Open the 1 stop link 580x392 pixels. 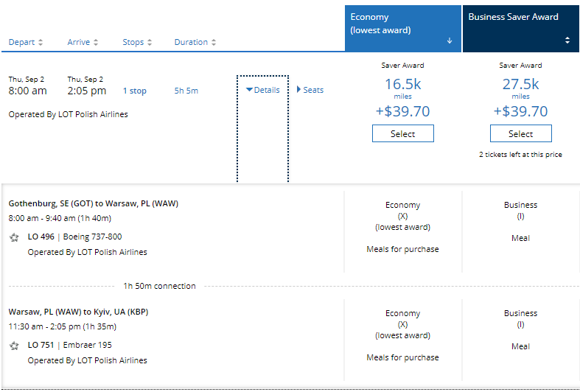tap(134, 91)
